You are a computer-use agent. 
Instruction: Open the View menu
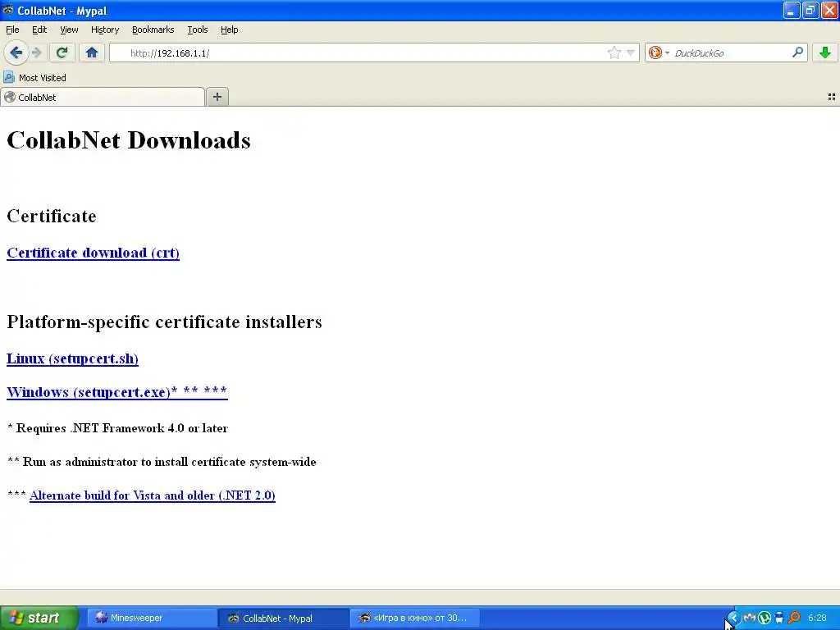[x=69, y=30]
